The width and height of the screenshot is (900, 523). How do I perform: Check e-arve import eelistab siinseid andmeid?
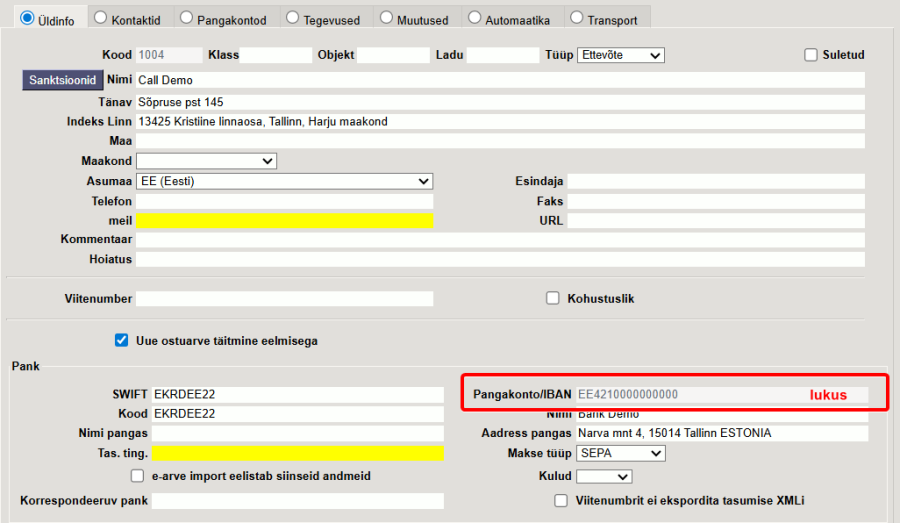click(138, 476)
